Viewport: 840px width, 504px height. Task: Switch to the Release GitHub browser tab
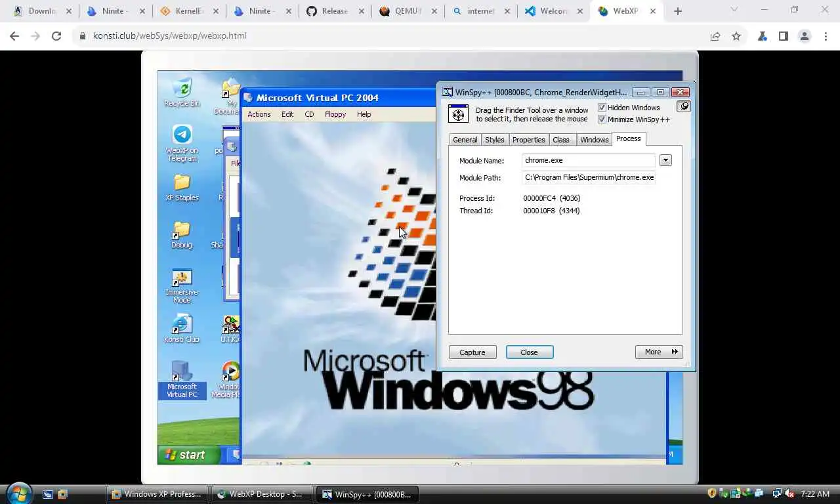335,11
